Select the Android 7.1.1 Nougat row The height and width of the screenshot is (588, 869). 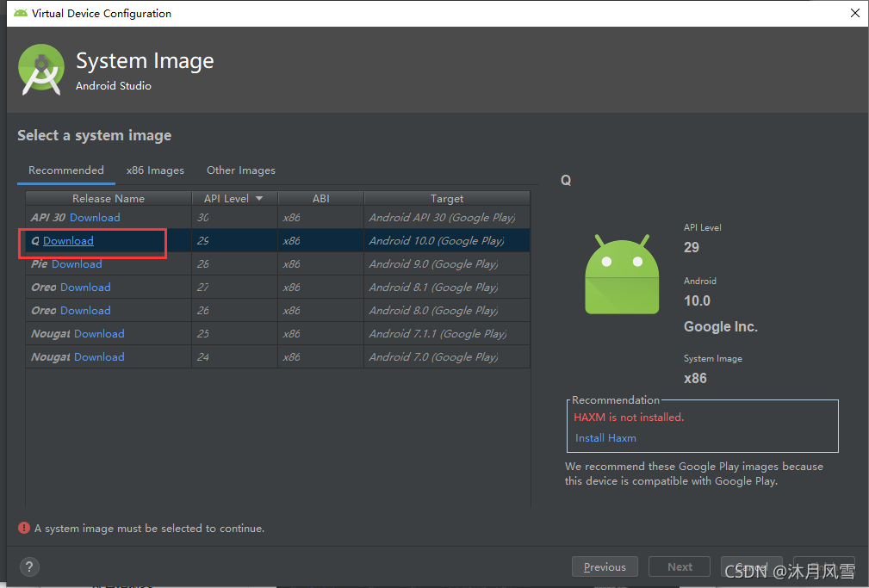coord(277,334)
